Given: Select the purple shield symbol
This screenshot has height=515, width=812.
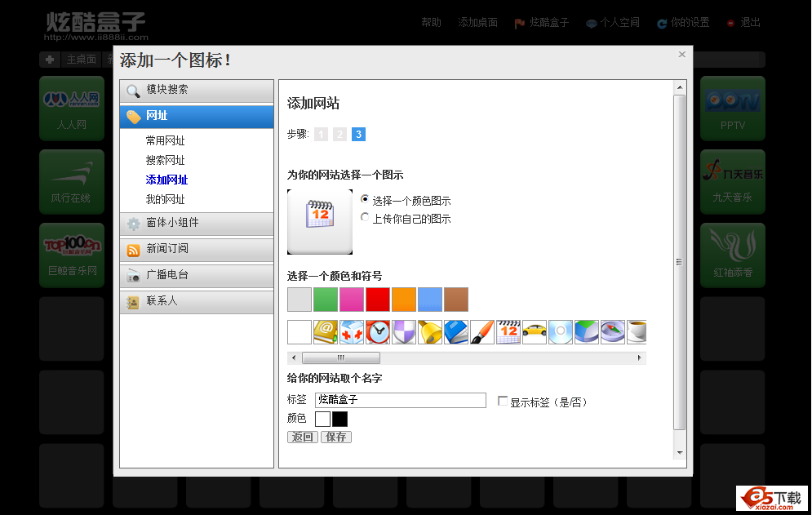Looking at the screenshot, I should (404, 332).
